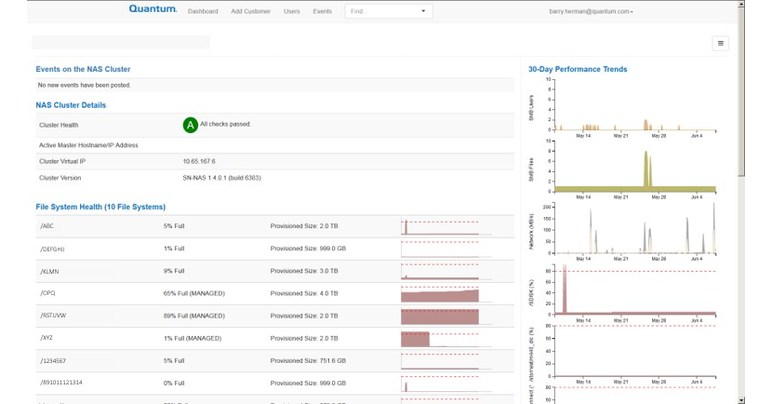The width and height of the screenshot is (772, 404).
Task: Click the /ABC usage sparkline chart
Action: coord(439,227)
